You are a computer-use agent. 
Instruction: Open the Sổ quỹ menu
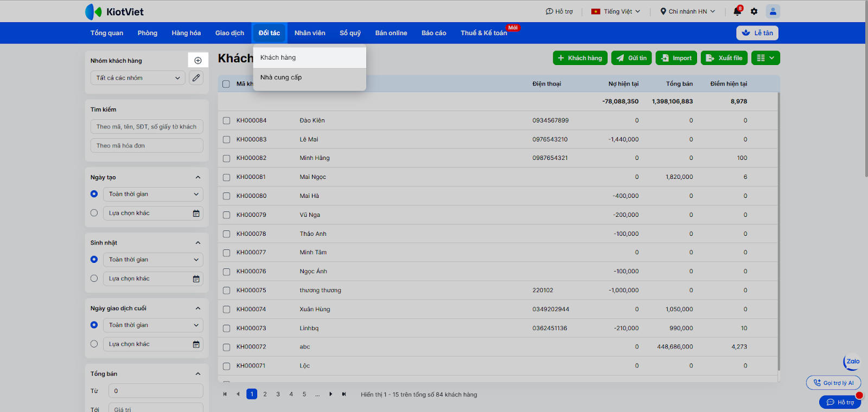coord(350,33)
